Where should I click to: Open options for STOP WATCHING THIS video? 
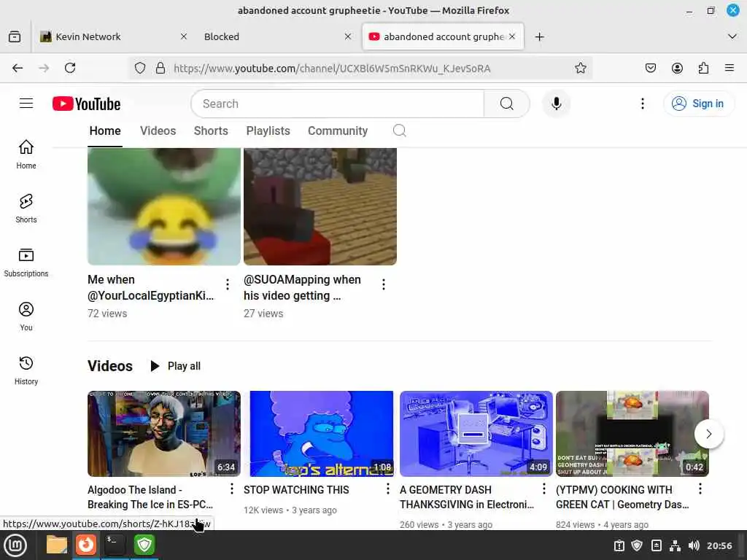pos(388,489)
